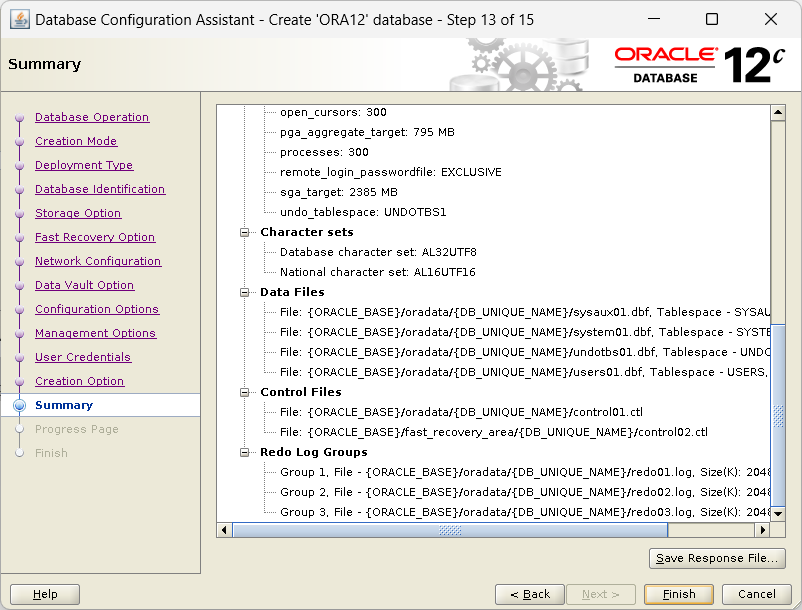Click the vertical scrollbar down arrow

pos(778,513)
